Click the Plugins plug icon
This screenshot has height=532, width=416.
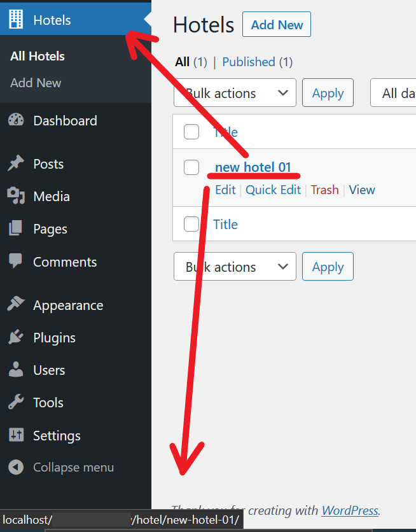pos(16,337)
